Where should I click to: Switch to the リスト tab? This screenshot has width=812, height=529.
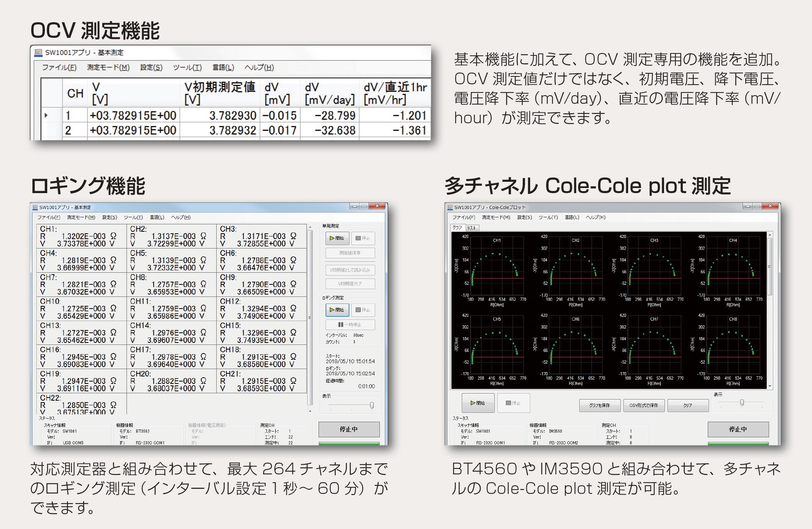pyautogui.click(x=472, y=228)
